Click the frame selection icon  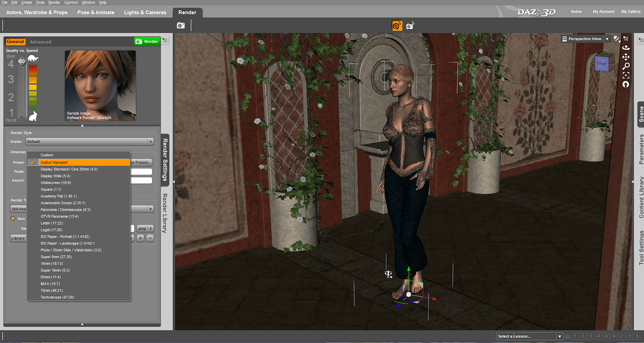point(626,75)
